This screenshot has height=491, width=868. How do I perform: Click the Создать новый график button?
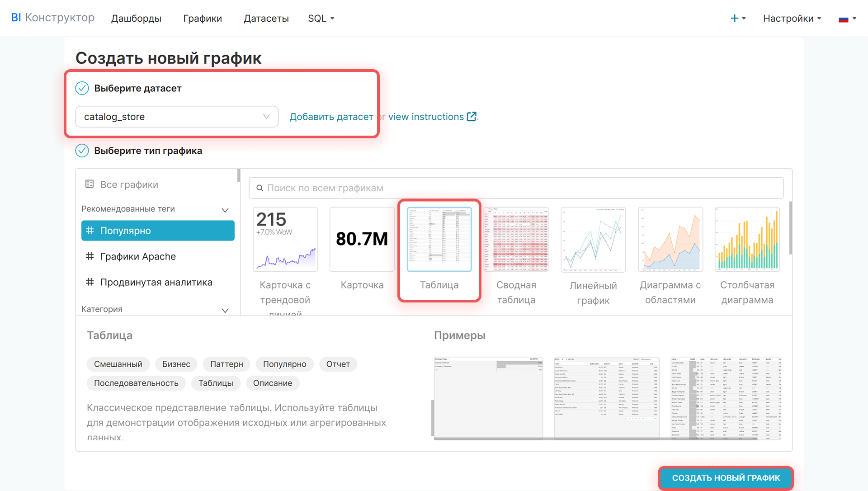coord(726,478)
